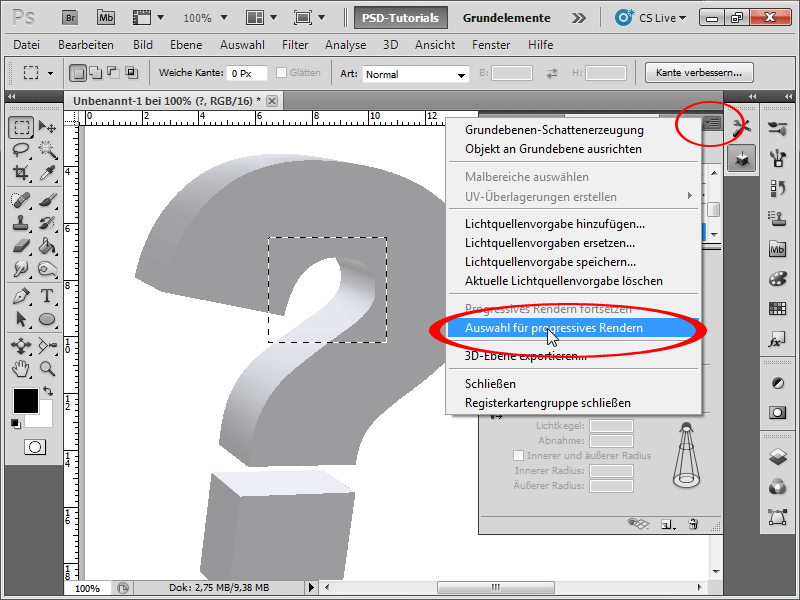Select the Eraser tool
The width and height of the screenshot is (800, 600).
(x=21, y=246)
